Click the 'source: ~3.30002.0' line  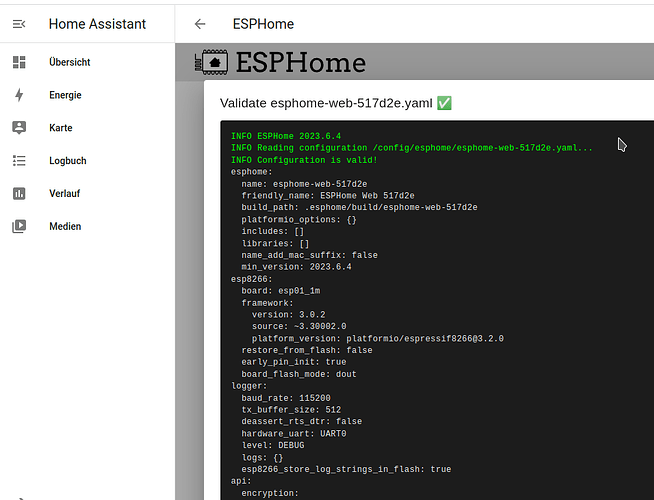pyautogui.click(x=299, y=326)
